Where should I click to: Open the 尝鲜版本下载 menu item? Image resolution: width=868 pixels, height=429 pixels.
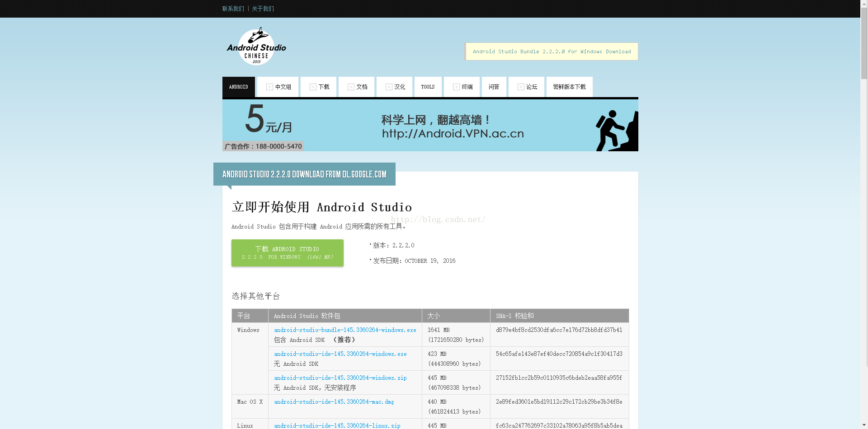[x=570, y=87]
